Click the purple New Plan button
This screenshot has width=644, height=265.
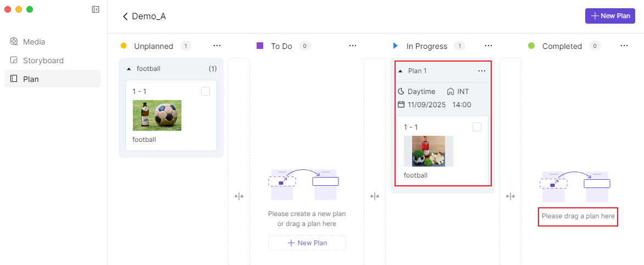(610, 16)
